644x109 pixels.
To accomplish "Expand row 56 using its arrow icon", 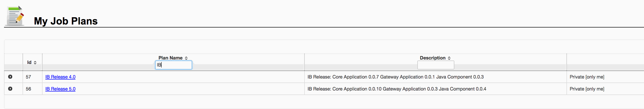I will point(10,89).
